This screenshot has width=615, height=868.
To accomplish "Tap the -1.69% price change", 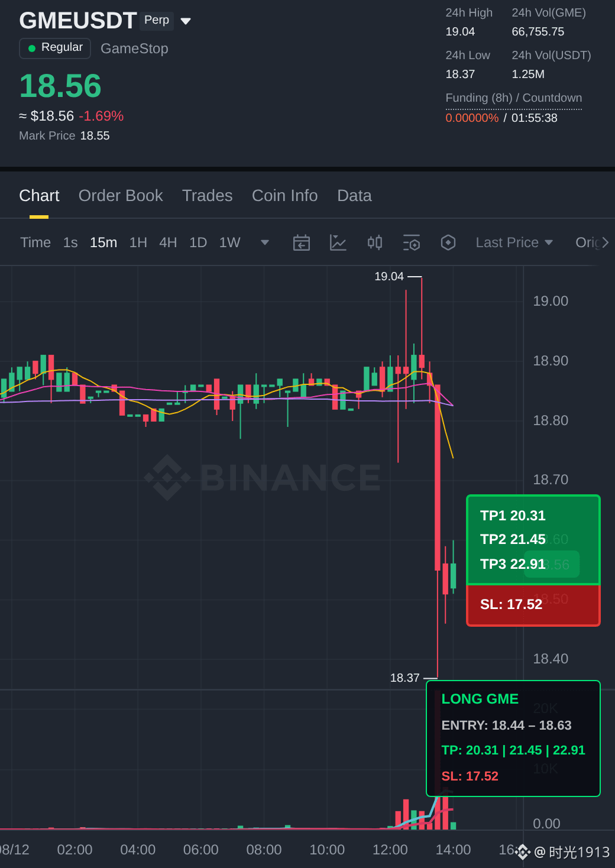I will pos(101,116).
